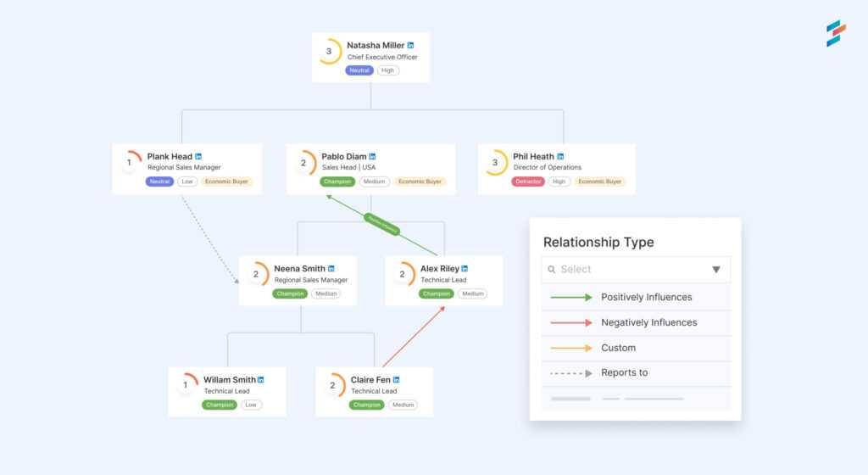Screen dimensions: 868x475
Task: Choose Negatively Influences relationship option
Action: point(636,323)
